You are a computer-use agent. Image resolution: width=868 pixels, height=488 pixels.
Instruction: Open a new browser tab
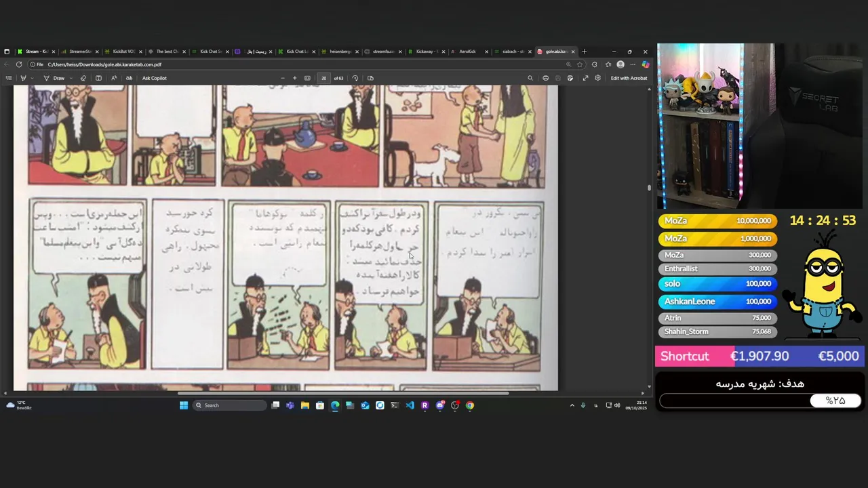click(585, 52)
